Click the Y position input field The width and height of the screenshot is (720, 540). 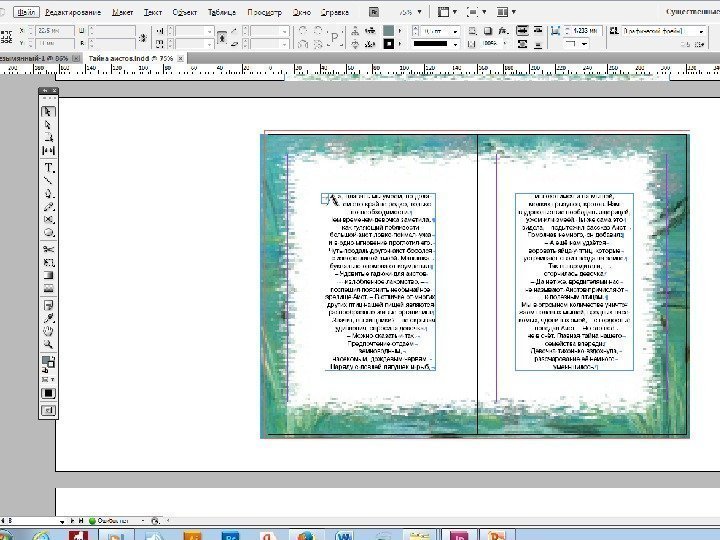pyautogui.click(x=55, y=43)
